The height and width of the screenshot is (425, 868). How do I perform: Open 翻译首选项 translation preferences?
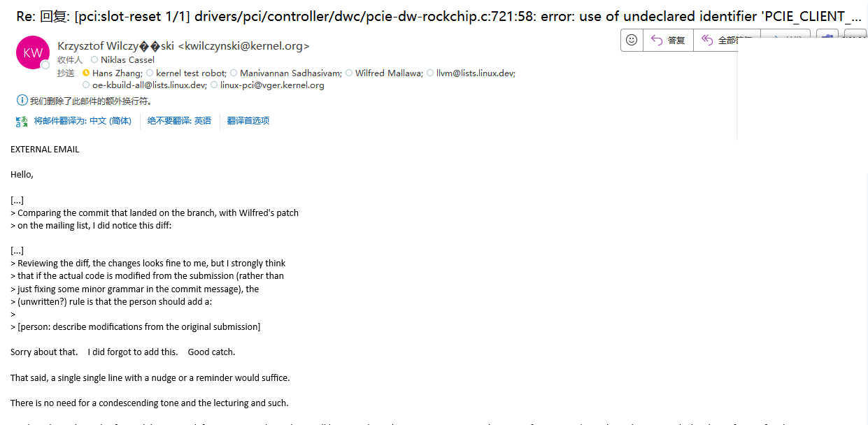coord(248,121)
